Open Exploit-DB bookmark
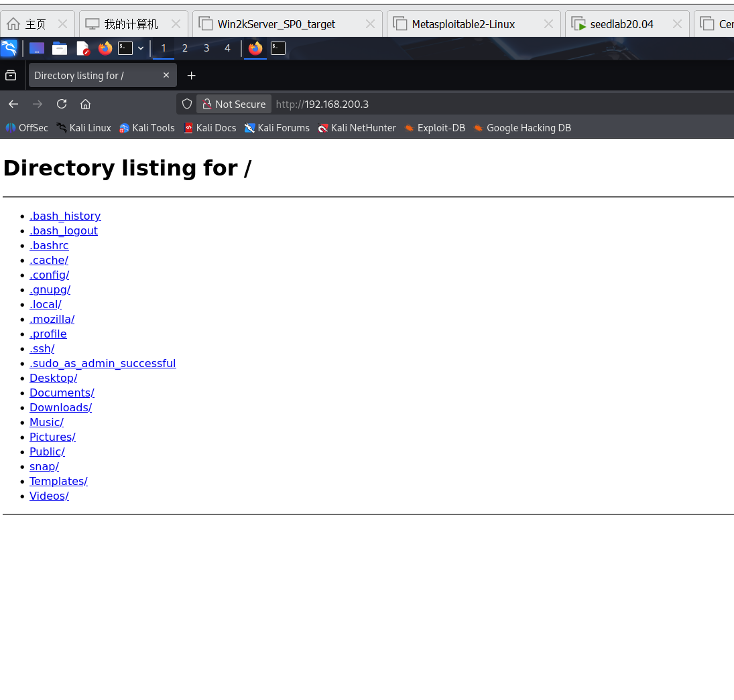This screenshot has width=734, height=700. coord(435,128)
